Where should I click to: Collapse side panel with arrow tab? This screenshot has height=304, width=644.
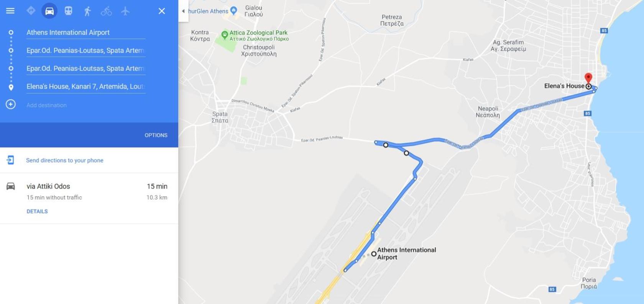pyautogui.click(x=183, y=11)
